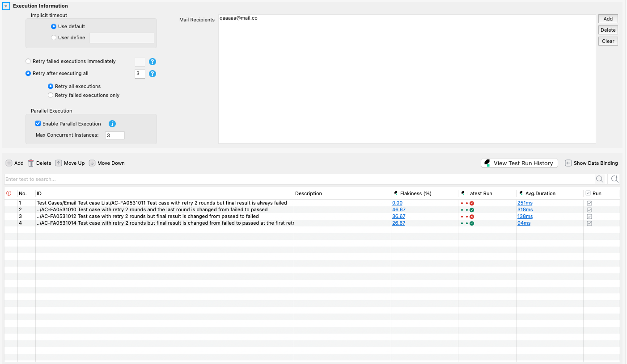Image resolution: width=627 pixels, height=364 pixels.
Task: Click Move Down toolbar item
Action: [107, 163]
